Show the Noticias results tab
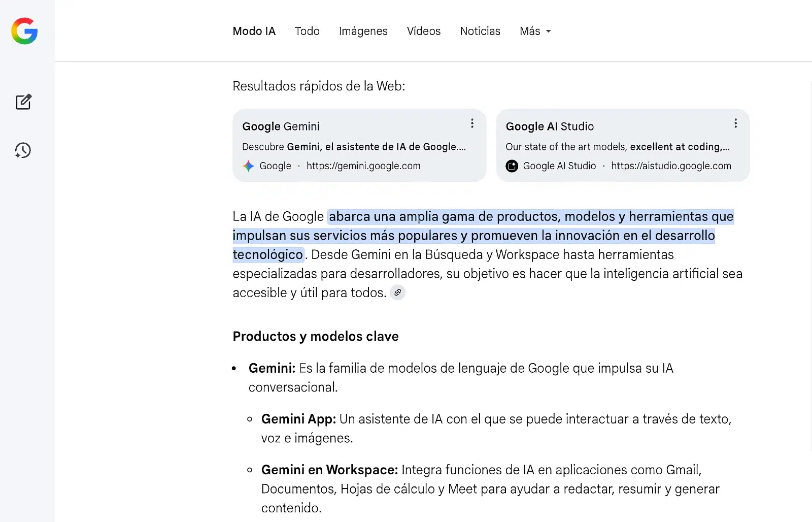This screenshot has height=522, width=812. (480, 31)
